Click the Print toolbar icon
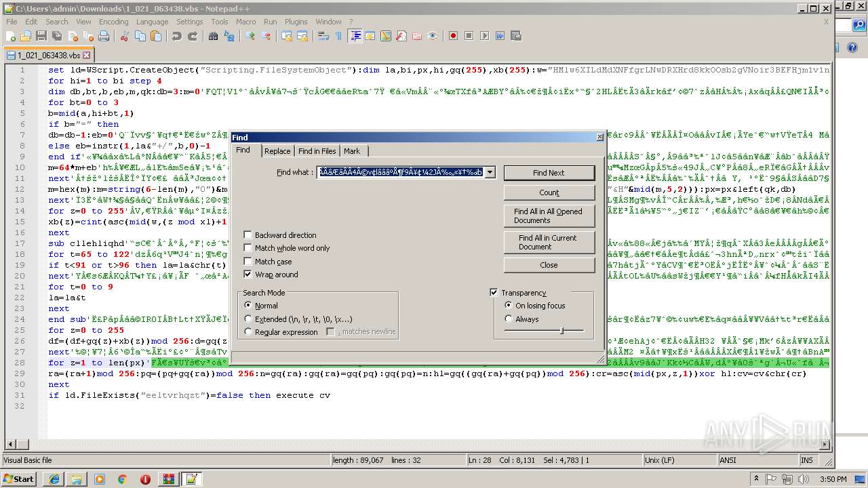Image resolution: width=868 pixels, height=488 pixels. (103, 36)
